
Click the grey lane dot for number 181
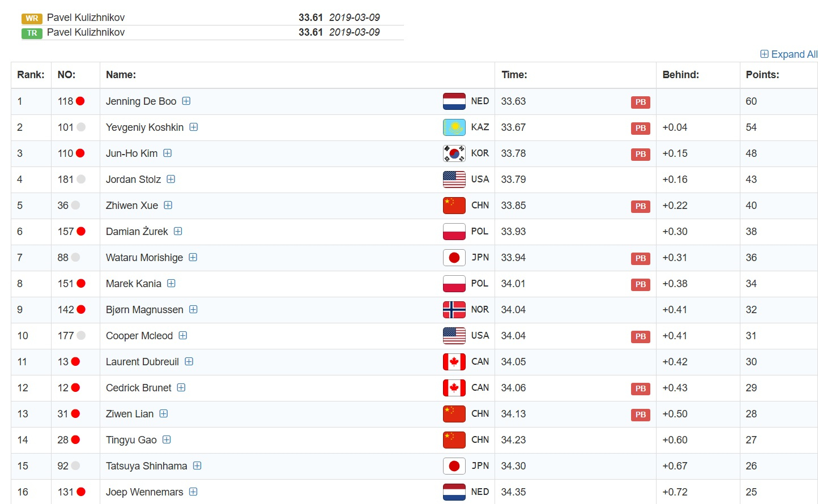coord(81,180)
